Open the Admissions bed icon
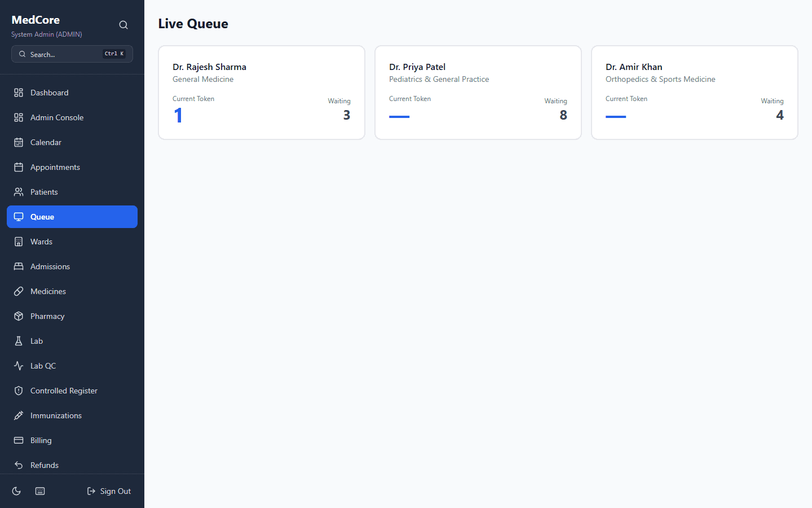The height and width of the screenshot is (508, 812). (19, 266)
